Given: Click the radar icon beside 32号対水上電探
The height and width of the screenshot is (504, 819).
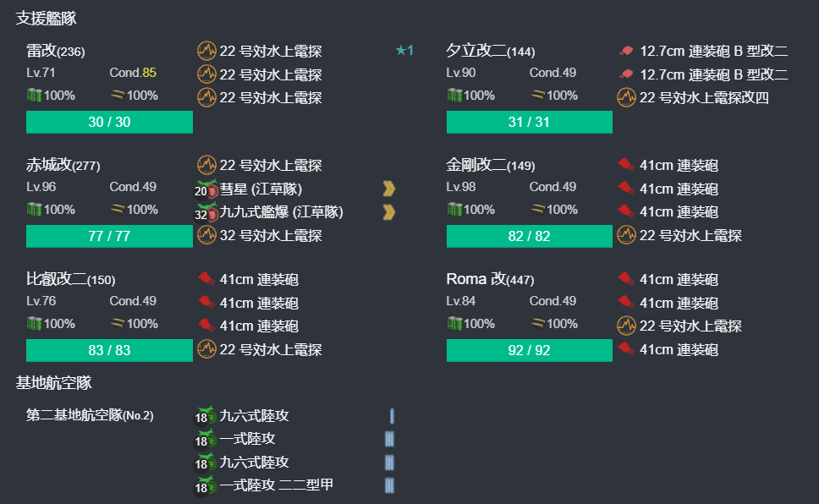Looking at the screenshot, I should point(206,235).
